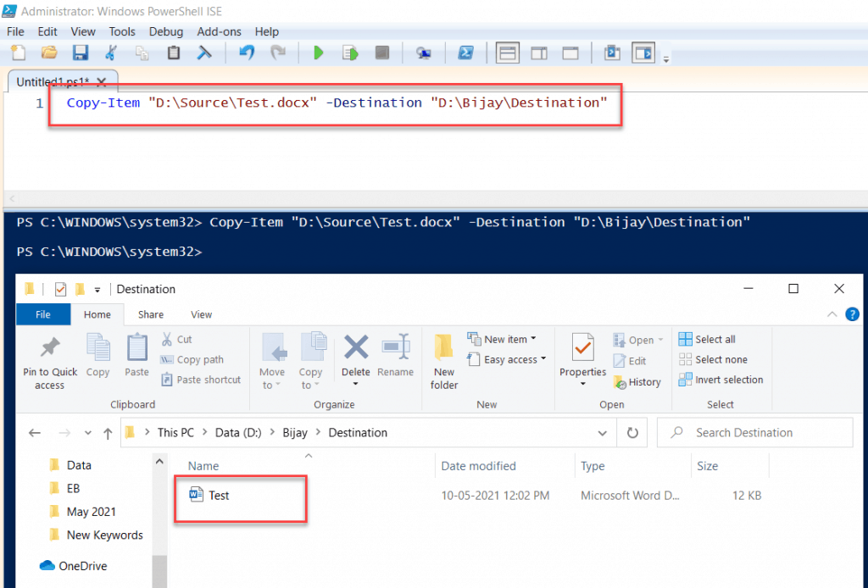Click the Search Destination box
868x588 pixels.
pyautogui.click(x=755, y=433)
